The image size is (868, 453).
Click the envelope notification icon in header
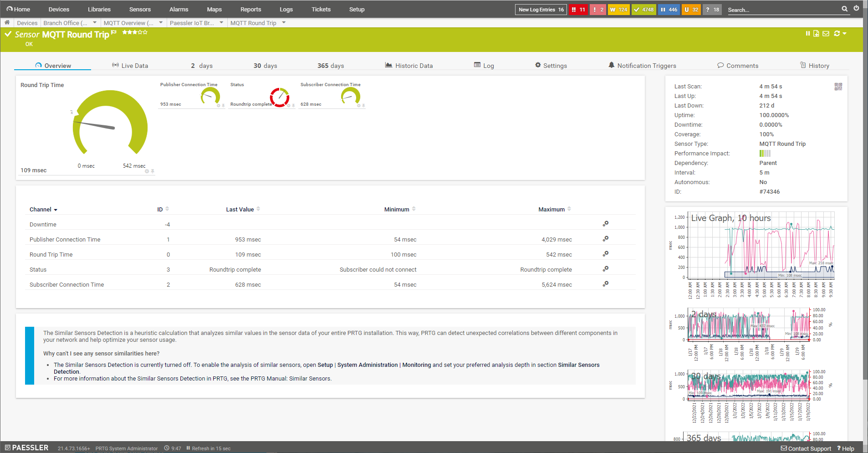[x=826, y=33]
